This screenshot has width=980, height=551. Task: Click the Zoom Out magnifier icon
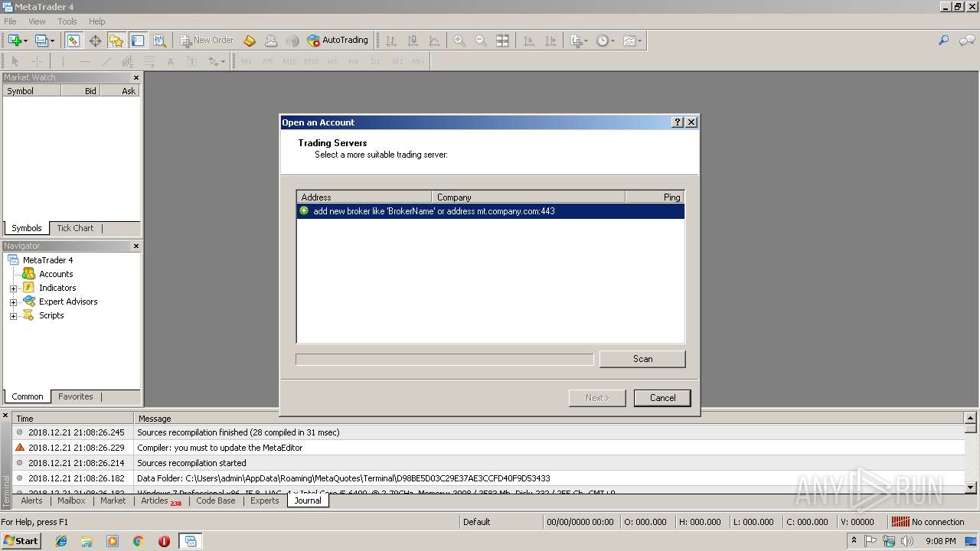click(481, 41)
